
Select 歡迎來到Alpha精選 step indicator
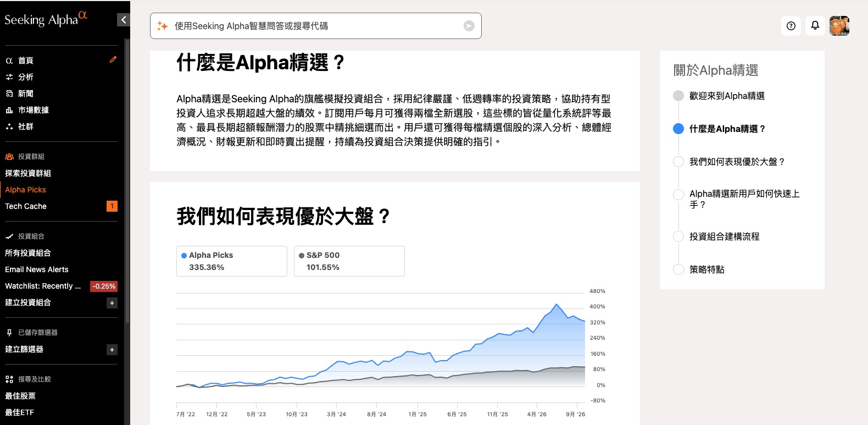(678, 96)
